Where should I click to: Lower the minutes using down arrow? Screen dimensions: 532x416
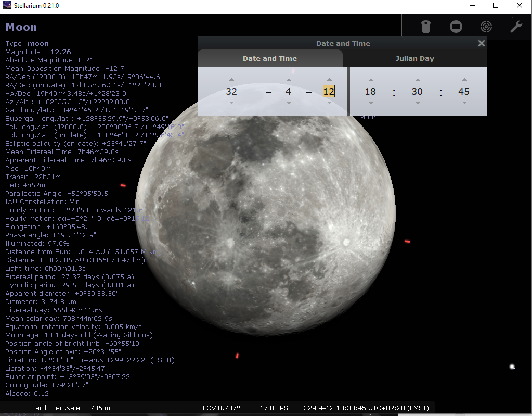click(x=417, y=103)
